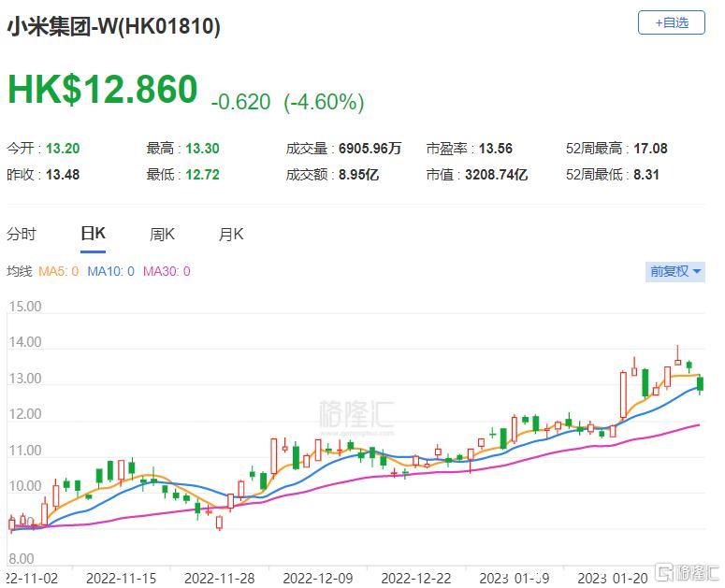Image resolution: width=725 pixels, height=588 pixels.
Task: Click the 市盈率 value 13.56
Action: pos(496,149)
